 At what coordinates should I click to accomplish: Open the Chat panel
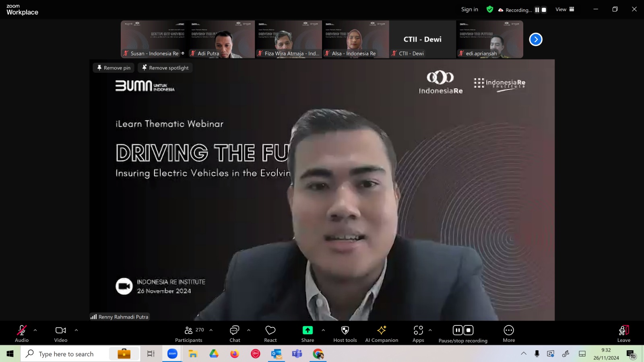pos(235,334)
